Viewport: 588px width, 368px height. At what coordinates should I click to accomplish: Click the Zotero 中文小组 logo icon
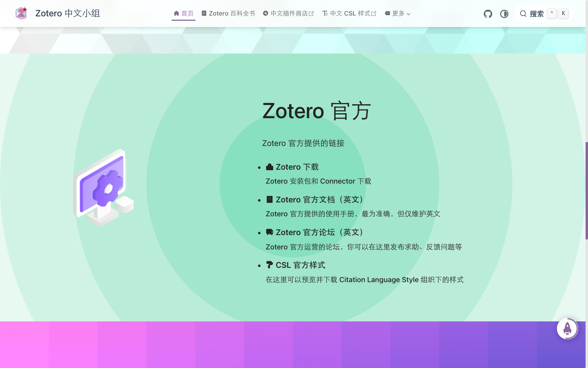tap(21, 13)
